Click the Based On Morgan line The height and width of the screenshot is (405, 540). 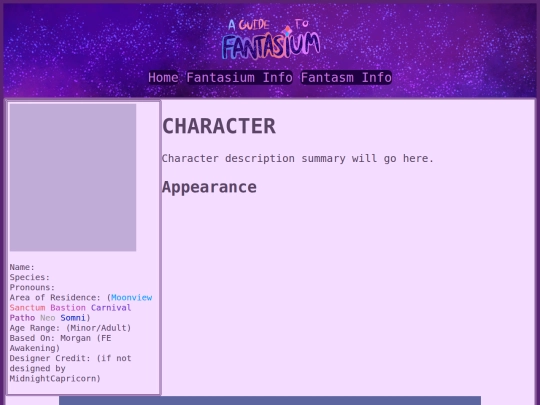[x=61, y=343]
